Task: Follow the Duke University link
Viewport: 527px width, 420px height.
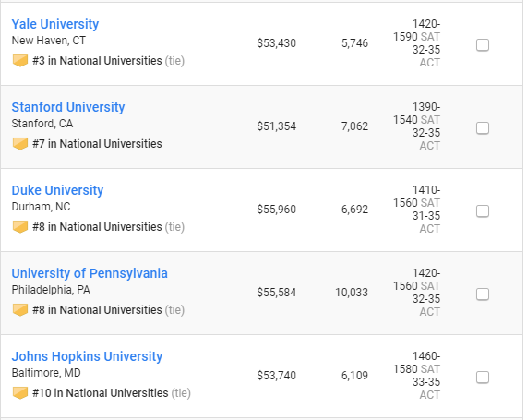Action: (x=57, y=190)
